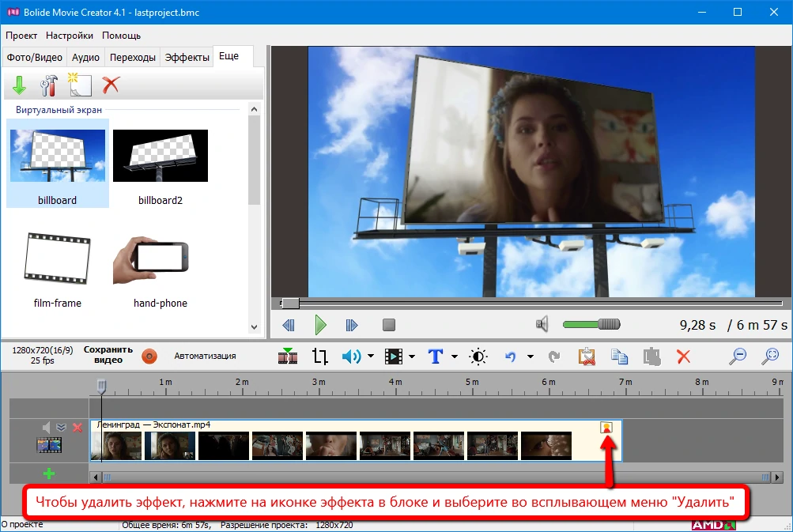Collapse the track with chevrons icon
Screen dimensions: 793x532
tap(61, 428)
